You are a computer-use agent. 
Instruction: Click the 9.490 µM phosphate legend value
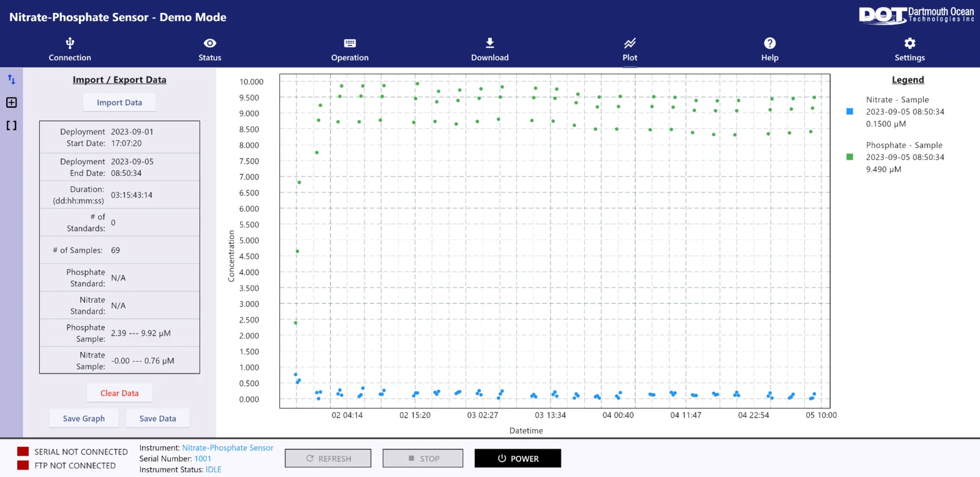(x=883, y=169)
